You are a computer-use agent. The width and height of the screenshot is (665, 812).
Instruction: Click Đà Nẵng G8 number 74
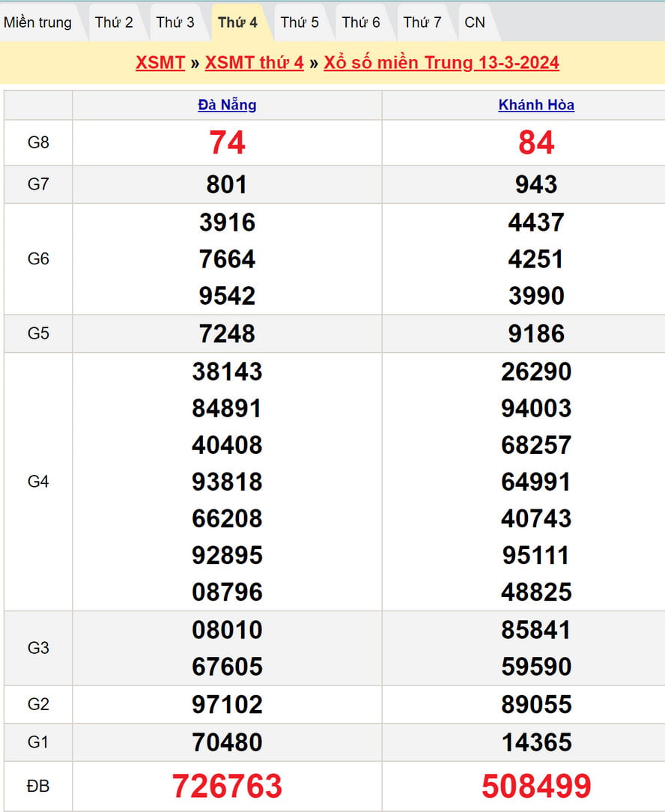tap(227, 142)
